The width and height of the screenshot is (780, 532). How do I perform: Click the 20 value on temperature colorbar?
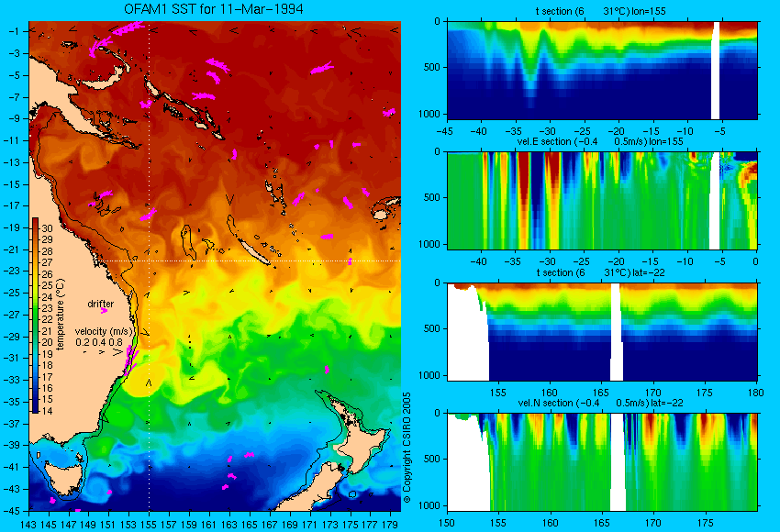click(x=47, y=342)
